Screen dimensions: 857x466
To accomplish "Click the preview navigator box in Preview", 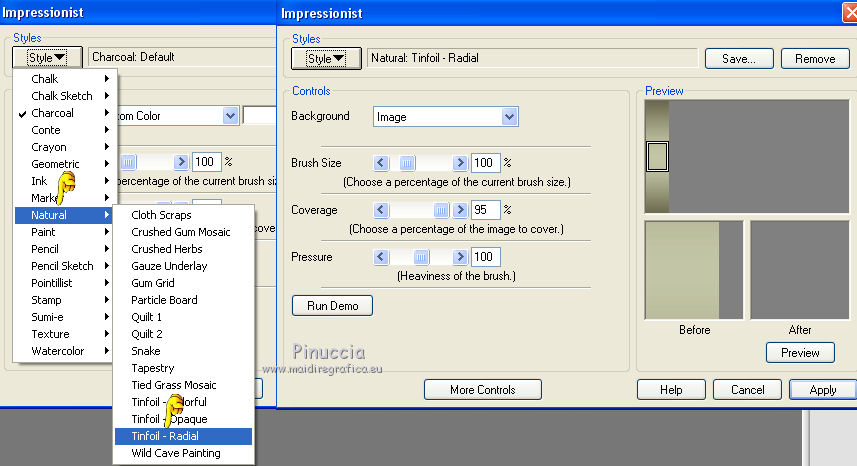I will 657,156.
